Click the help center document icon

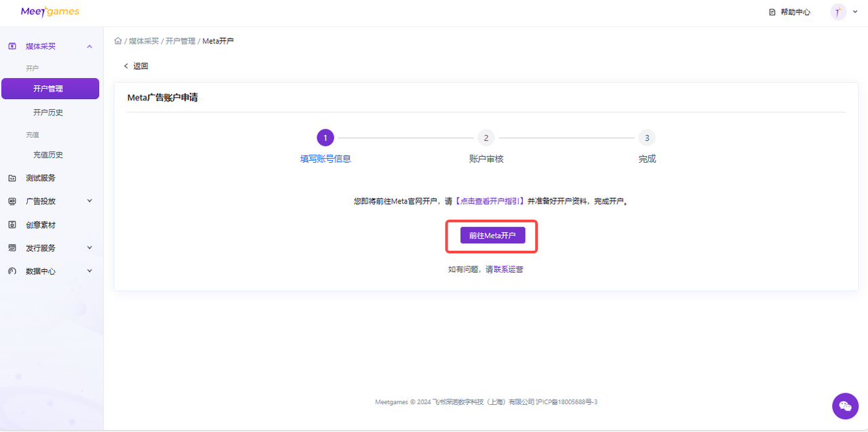[x=772, y=12]
